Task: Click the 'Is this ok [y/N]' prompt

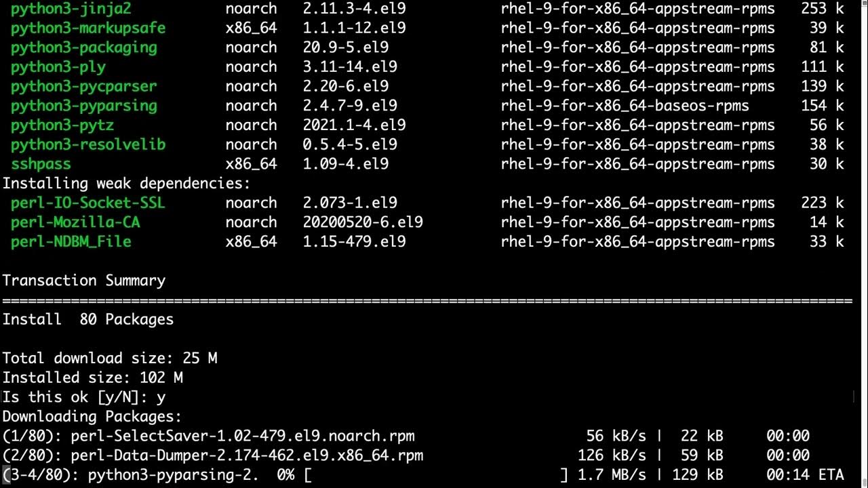Action: point(84,397)
